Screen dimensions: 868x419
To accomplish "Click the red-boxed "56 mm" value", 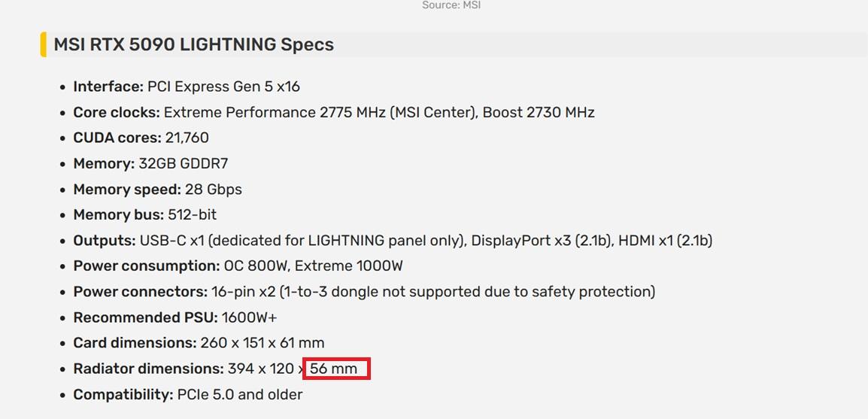I will 334,369.
